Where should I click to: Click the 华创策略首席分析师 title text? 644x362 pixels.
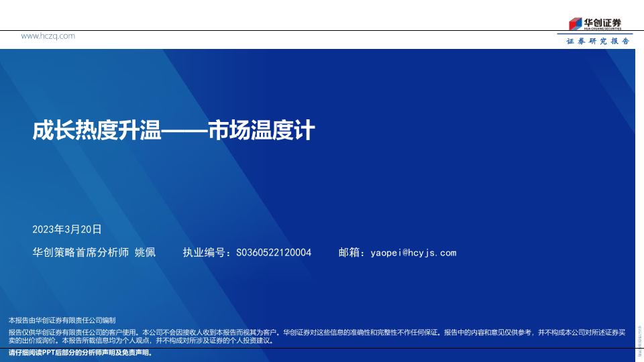click(x=80, y=253)
